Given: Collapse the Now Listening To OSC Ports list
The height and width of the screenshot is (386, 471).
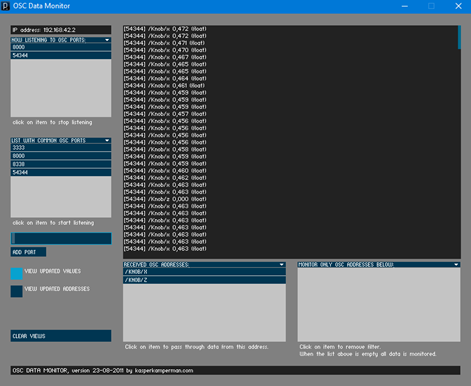Looking at the screenshot, I should [107, 40].
